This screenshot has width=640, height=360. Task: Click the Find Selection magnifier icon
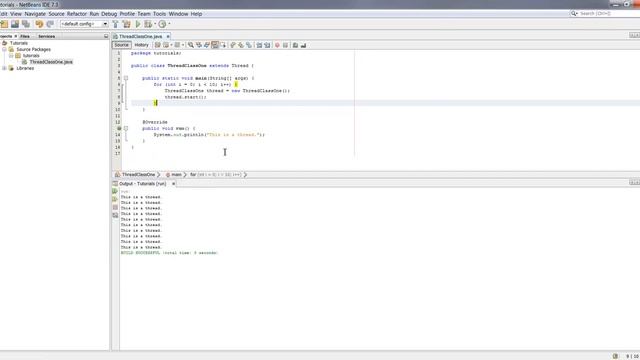191,45
